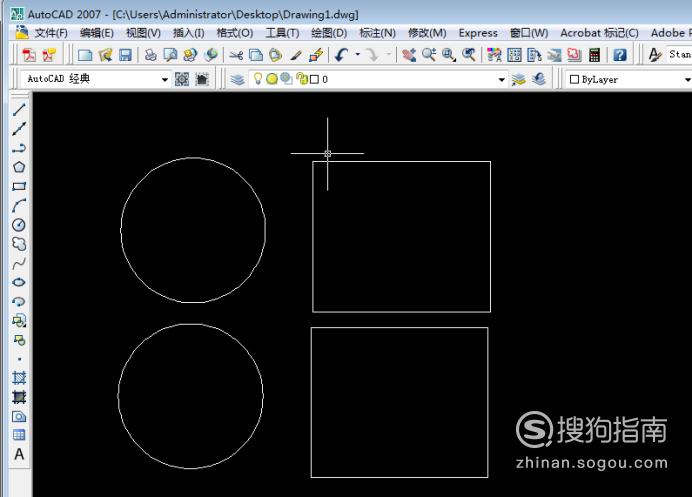692x497 pixels.
Task: Select the Ellipse tool
Action: (x=19, y=282)
